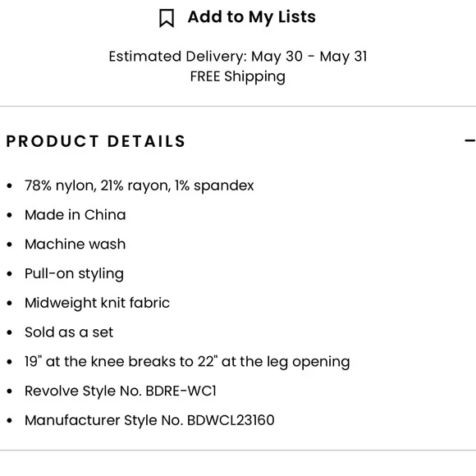Viewport: 476px width, 476px height.
Task: Click the Pull-on styling bullet item
Action: coord(75,274)
